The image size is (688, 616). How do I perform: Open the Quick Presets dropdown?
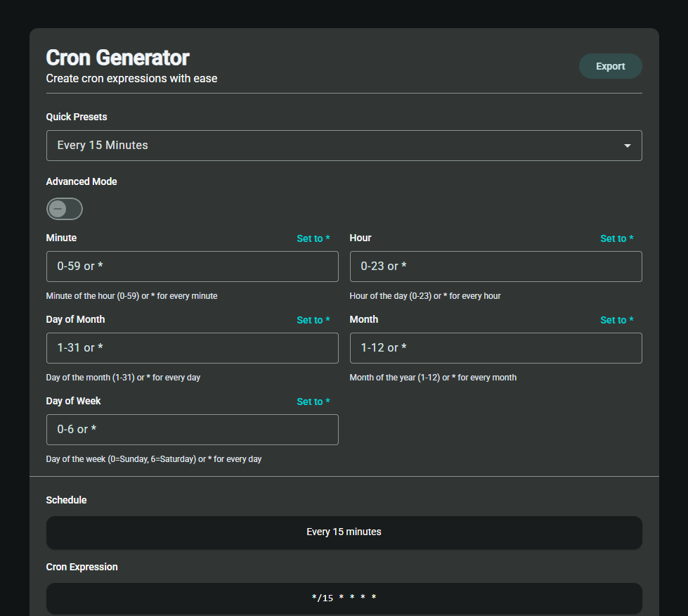344,146
